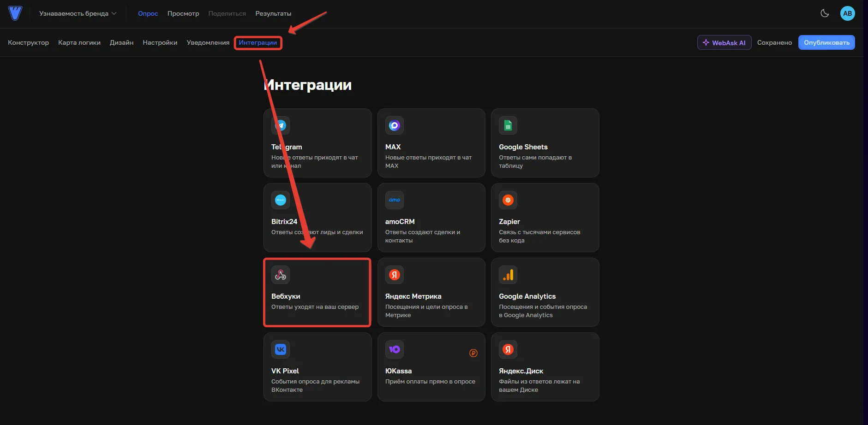This screenshot has width=868, height=425.
Task: Click the Google Sheets icon
Action: (508, 125)
